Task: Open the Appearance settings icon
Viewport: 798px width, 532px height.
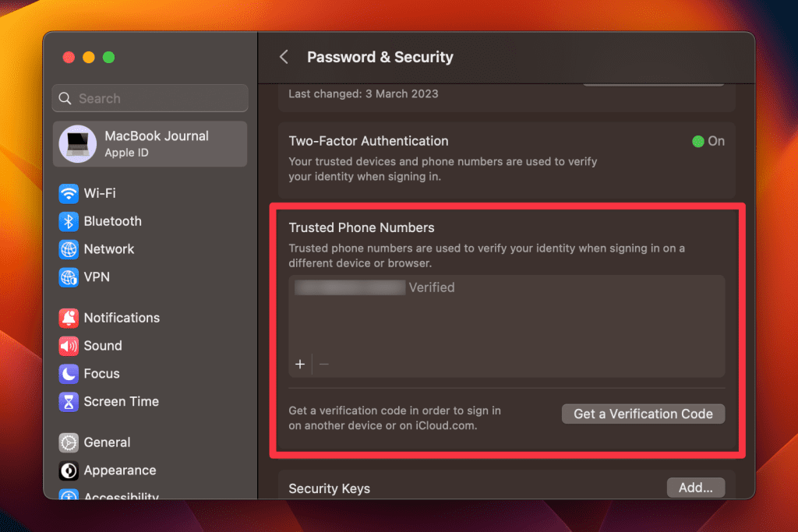Action: coord(69,470)
